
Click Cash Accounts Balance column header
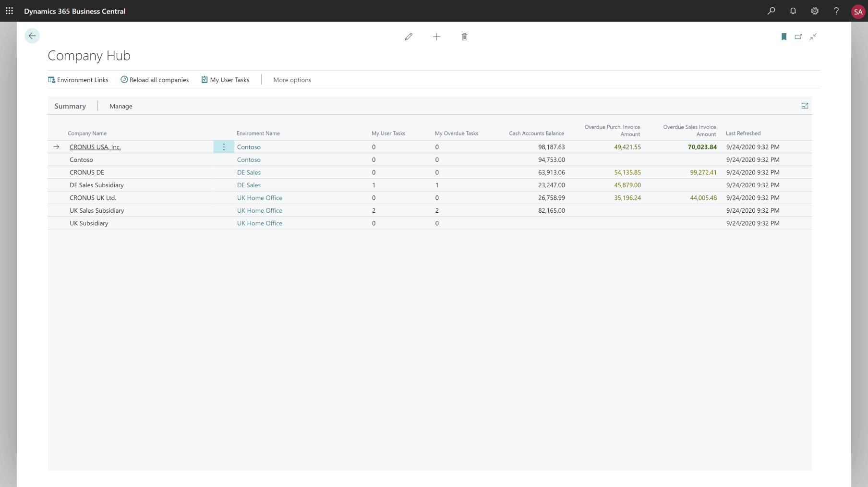tap(536, 133)
